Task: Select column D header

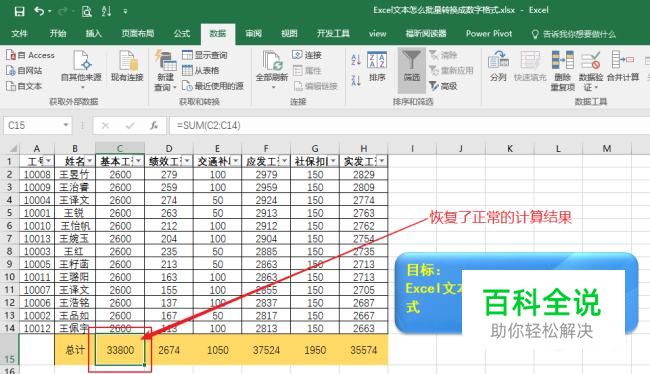Action: [169, 148]
